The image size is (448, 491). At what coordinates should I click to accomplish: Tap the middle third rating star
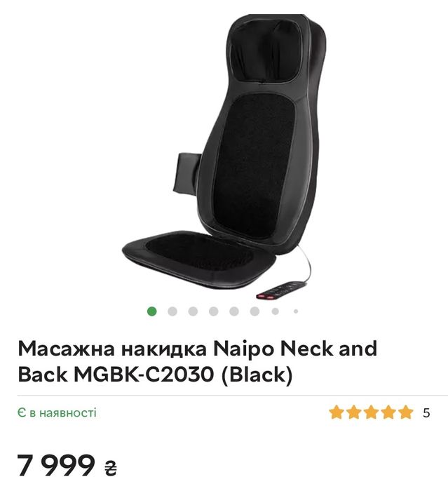tap(371, 412)
